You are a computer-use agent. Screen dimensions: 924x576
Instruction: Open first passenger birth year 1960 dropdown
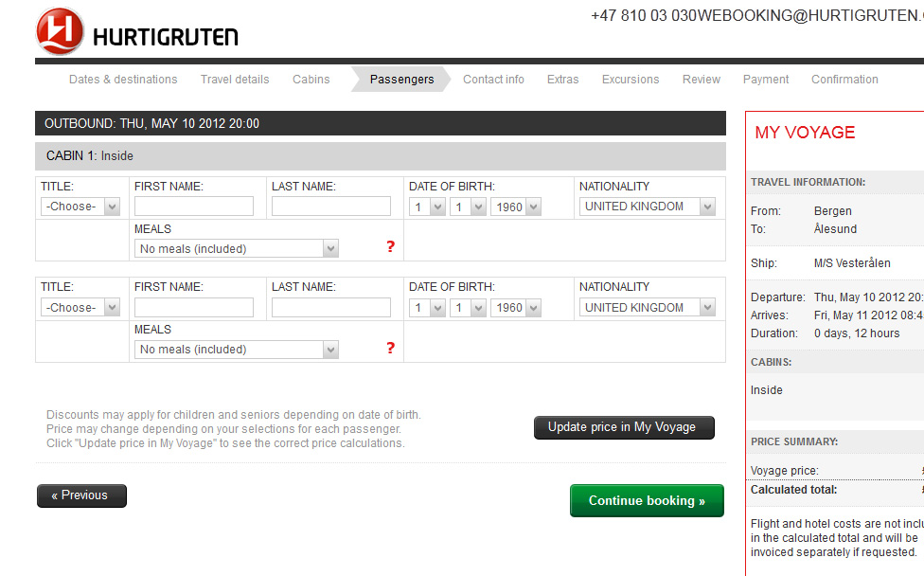[516, 207]
